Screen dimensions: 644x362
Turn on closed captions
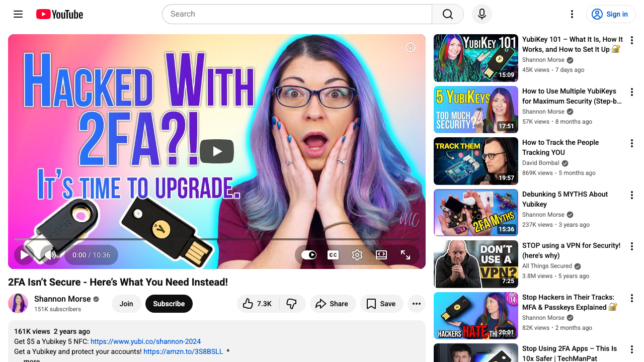pos(333,255)
